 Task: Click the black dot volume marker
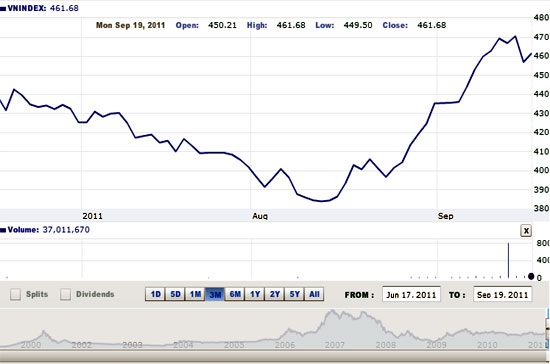(531, 276)
